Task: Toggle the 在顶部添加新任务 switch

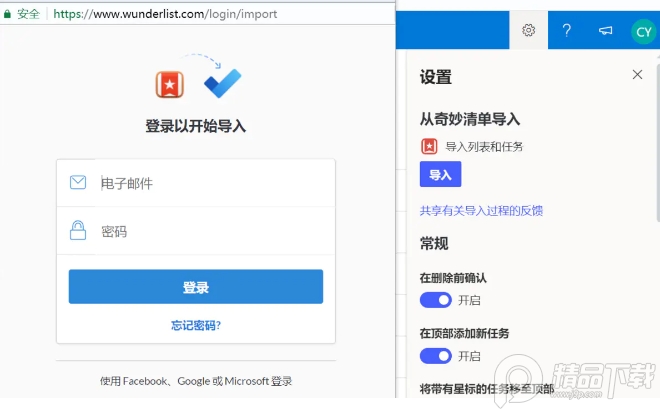Action: pos(436,356)
